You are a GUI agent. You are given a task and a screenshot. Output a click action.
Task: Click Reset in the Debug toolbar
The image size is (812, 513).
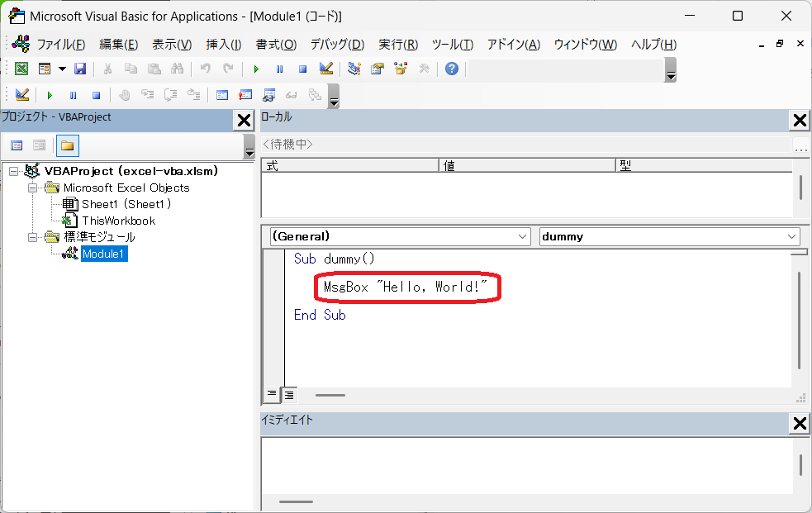[x=97, y=95]
